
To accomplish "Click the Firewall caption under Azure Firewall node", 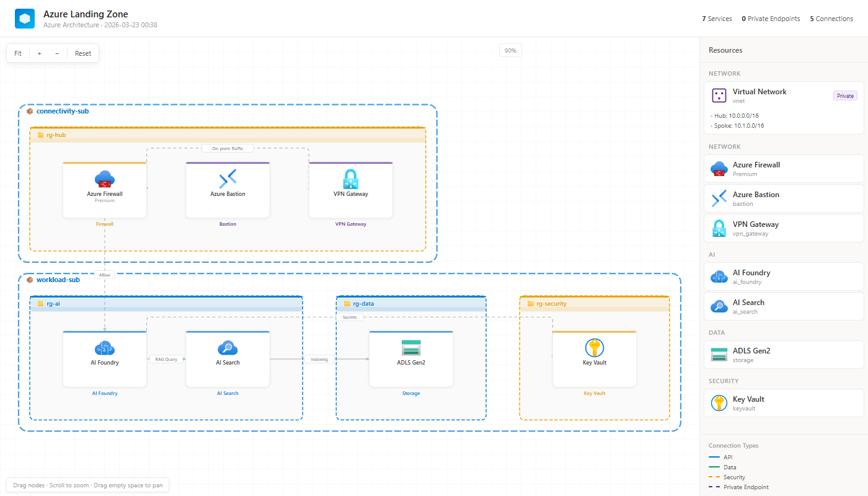I will [105, 224].
